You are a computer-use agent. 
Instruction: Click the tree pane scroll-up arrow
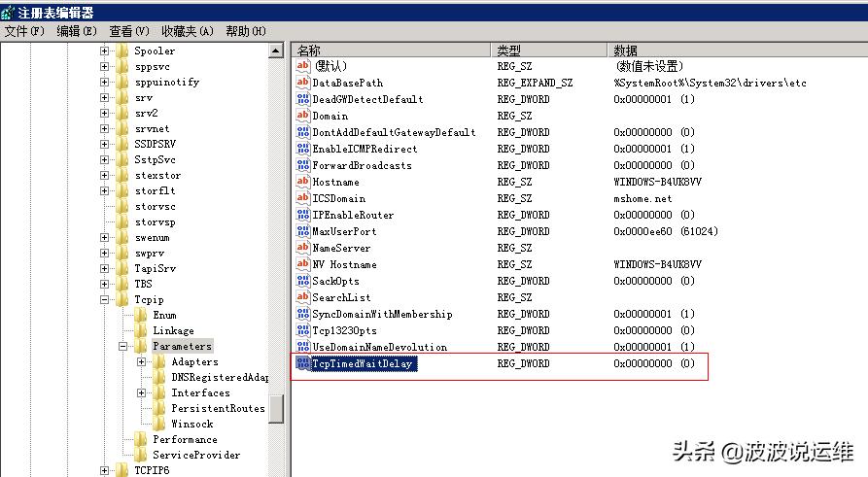(276, 51)
